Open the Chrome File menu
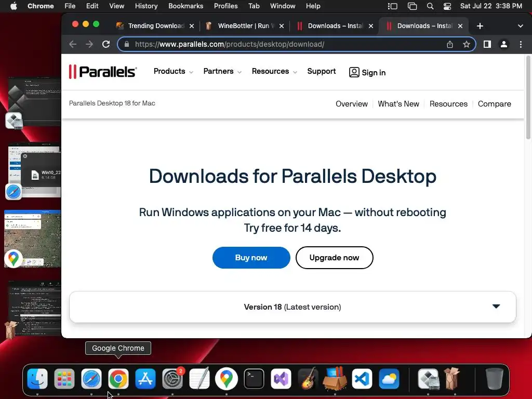532x399 pixels. tap(70, 6)
